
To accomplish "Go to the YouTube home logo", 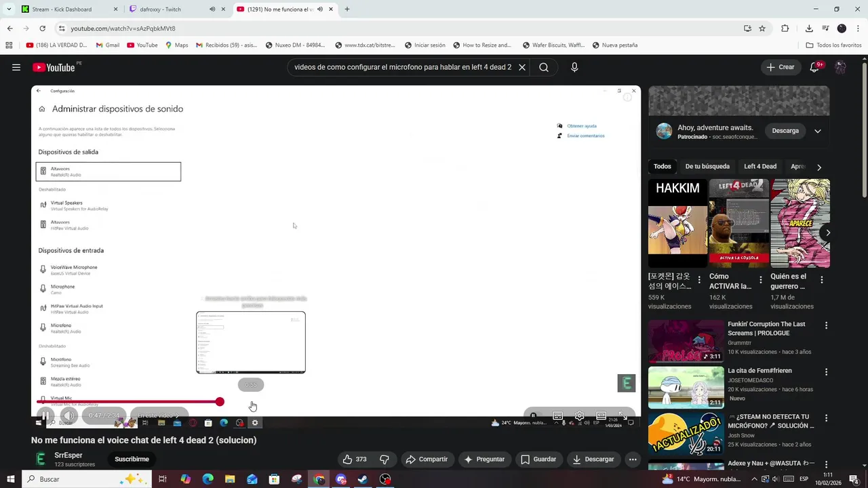I will (54, 67).
